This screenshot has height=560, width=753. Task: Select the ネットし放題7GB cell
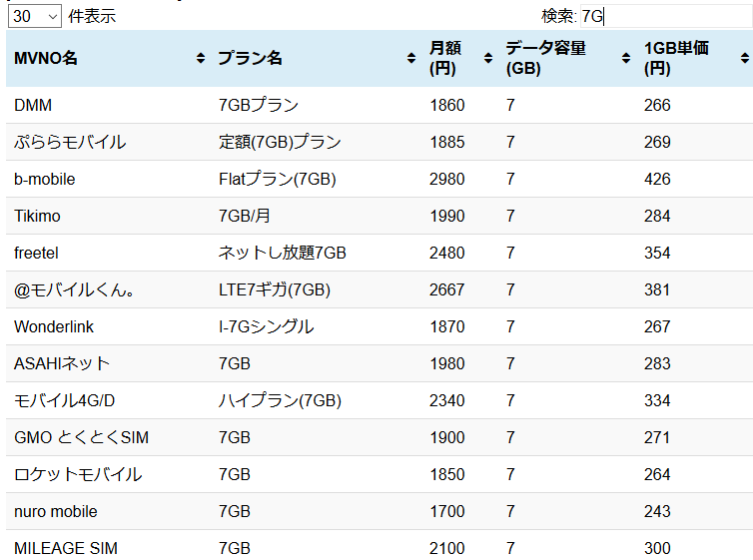coord(283,253)
